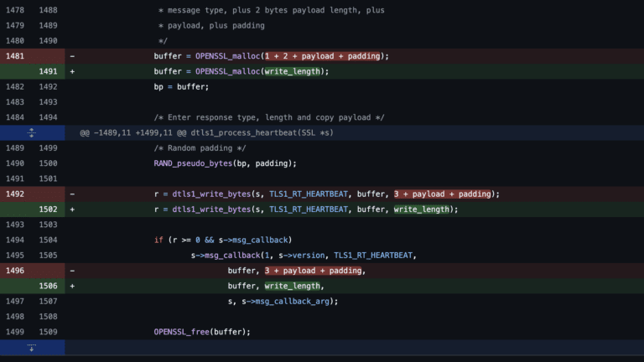The width and height of the screenshot is (644, 362).
Task: Select new line number 1509
Action: 48,332
